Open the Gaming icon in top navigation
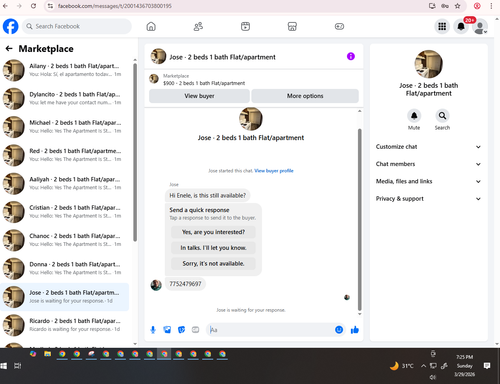Image resolution: width=500 pixels, height=384 pixels. point(339,26)
